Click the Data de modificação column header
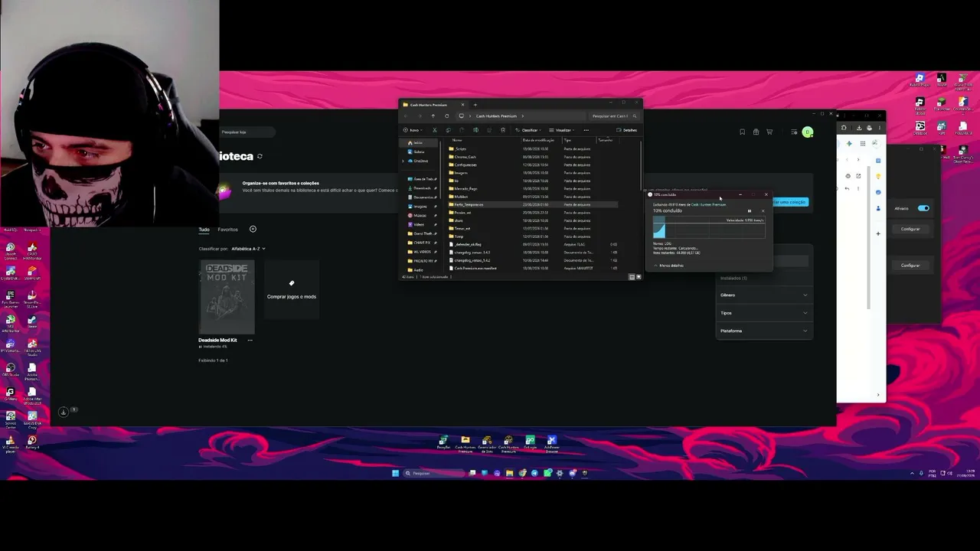This screenshot has height=551, width=980. pyautogui.click(x=540, y=140)
